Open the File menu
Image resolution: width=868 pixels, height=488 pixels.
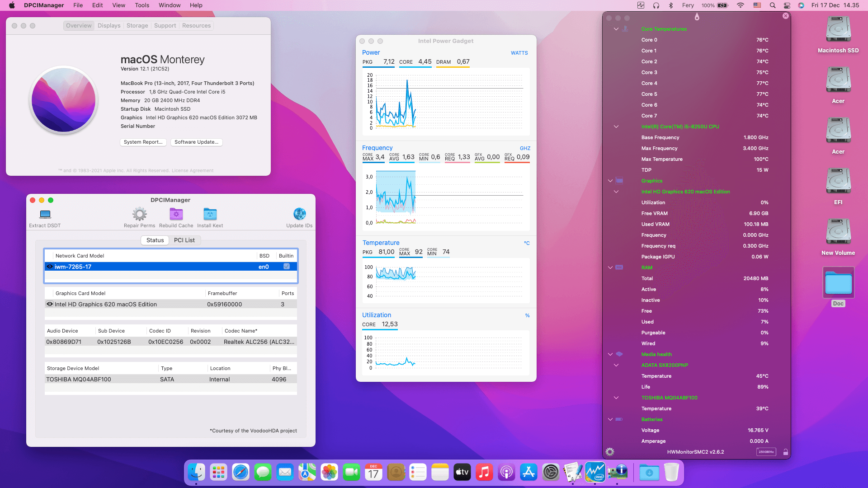tap(78, 5)
